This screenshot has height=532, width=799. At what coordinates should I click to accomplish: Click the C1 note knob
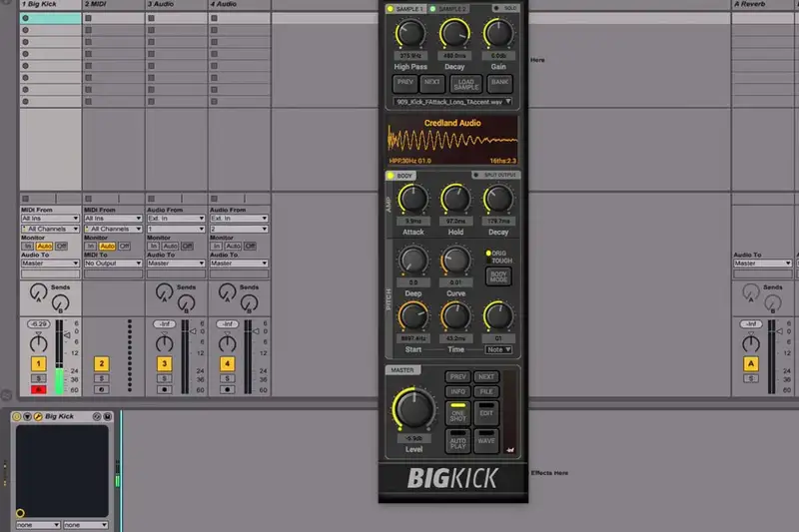(498, 316)
